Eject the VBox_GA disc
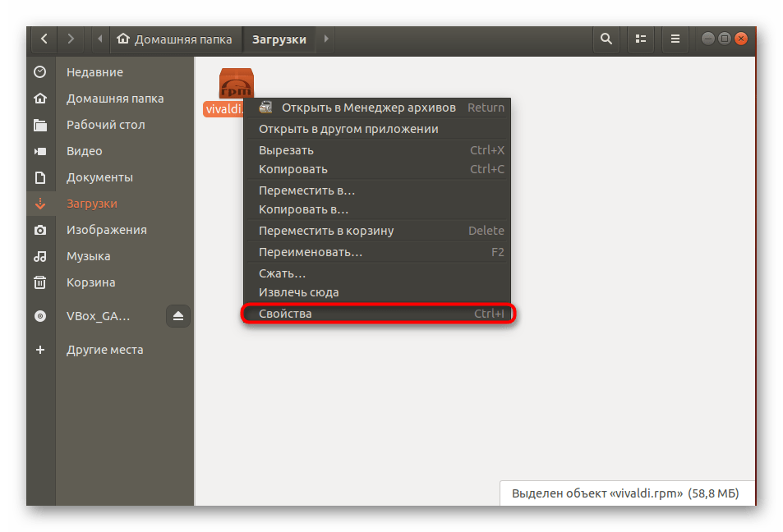This screenshot has width=783, height=532. [x=178, y=316]
